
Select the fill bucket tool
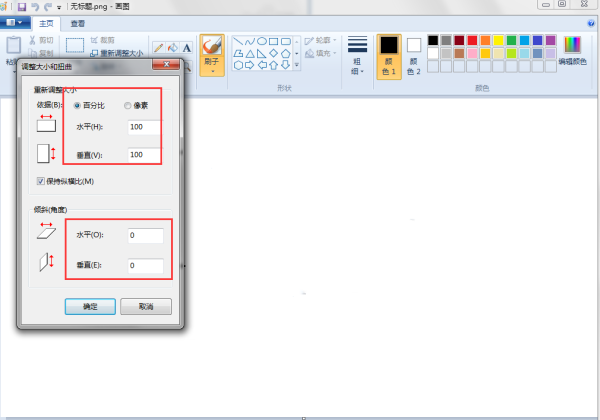pos(172,46)
